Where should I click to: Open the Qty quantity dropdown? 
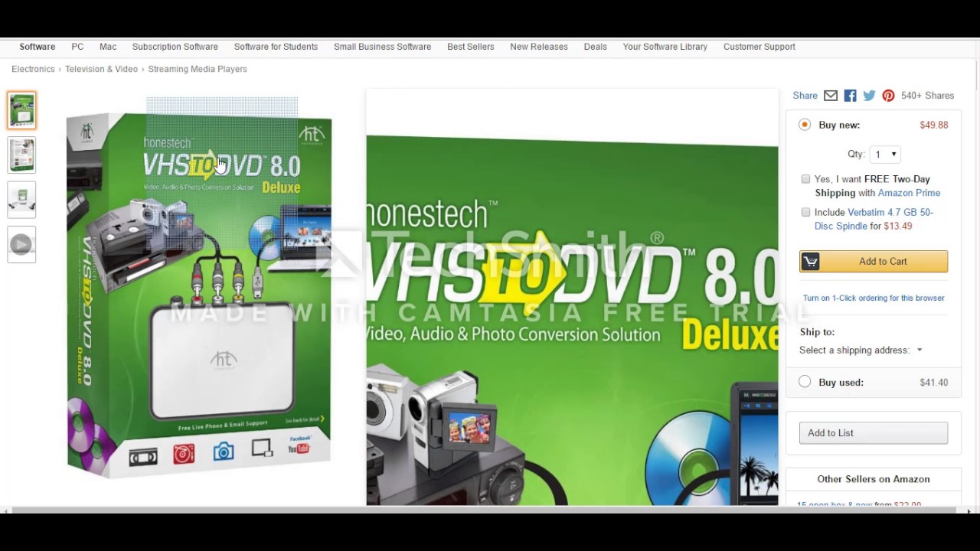coord(886,155)
